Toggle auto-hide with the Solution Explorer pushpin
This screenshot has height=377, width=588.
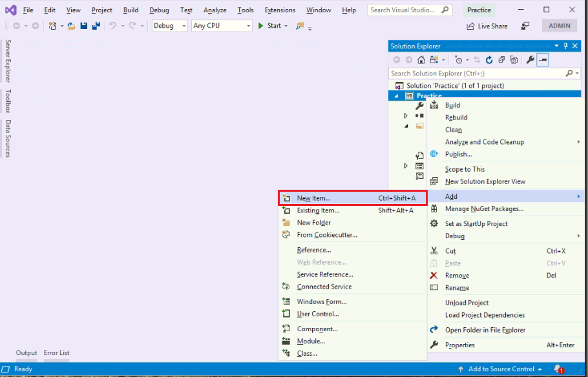coord(565,46)
